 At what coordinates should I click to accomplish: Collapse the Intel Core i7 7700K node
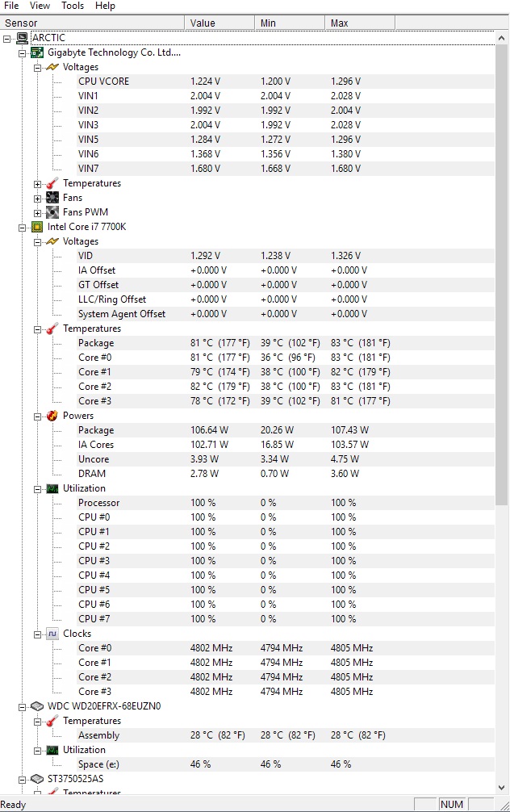pyautogui.click(x=23, y=228)
